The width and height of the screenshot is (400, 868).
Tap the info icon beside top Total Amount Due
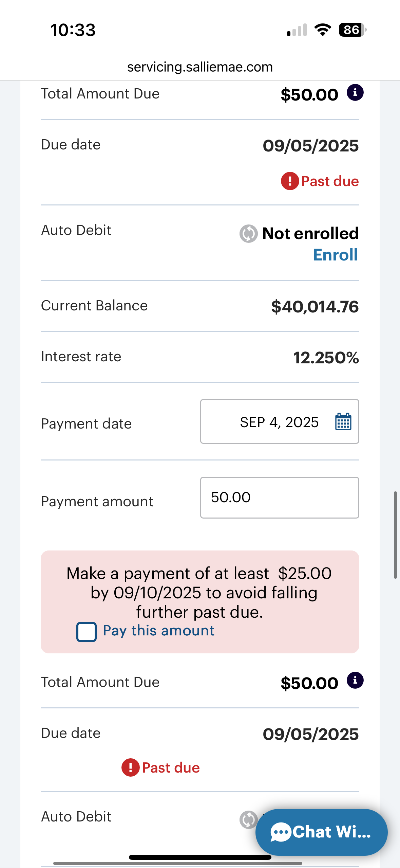[x=355, y=93]
